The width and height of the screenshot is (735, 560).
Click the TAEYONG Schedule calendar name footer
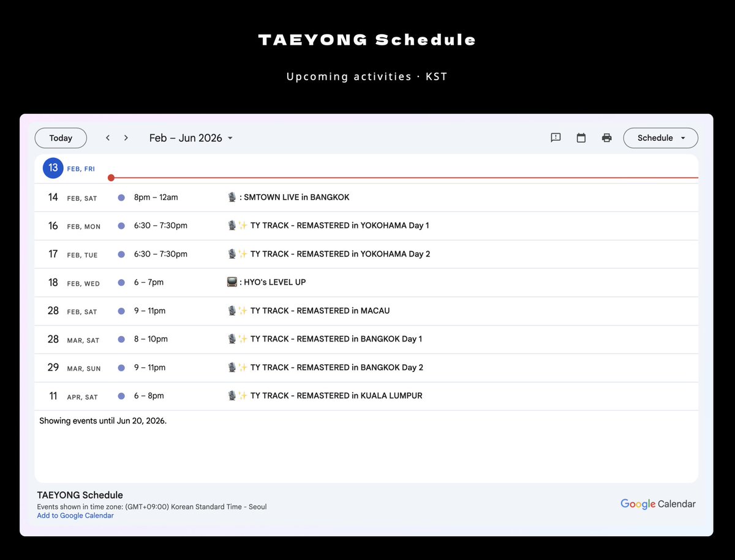pyautogui.click(x=80, y=495)
